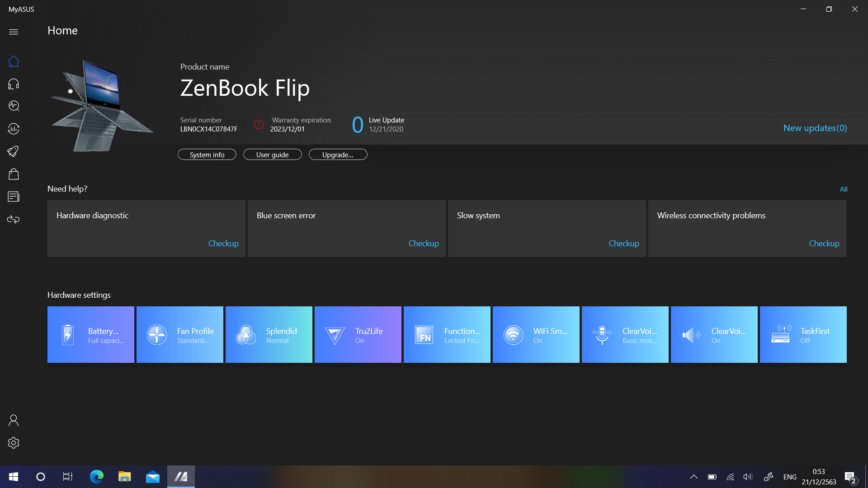Image resolution: width=868 pixels, height=488 pixels.
Task: Open the news page sidebar icon
Action: pyautogui.click(x=14, y=197)
